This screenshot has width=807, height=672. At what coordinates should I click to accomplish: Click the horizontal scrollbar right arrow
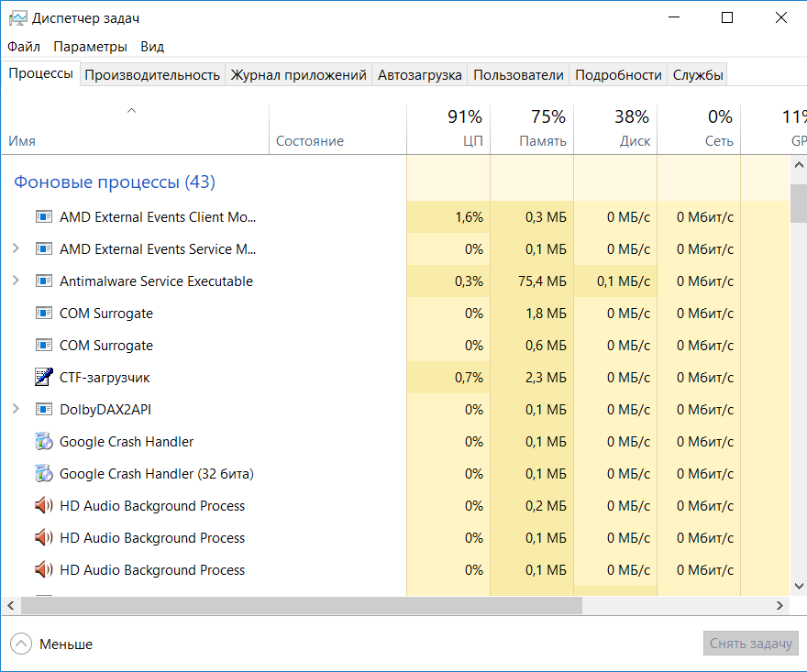pyautogui.click(x=779, y=606)
